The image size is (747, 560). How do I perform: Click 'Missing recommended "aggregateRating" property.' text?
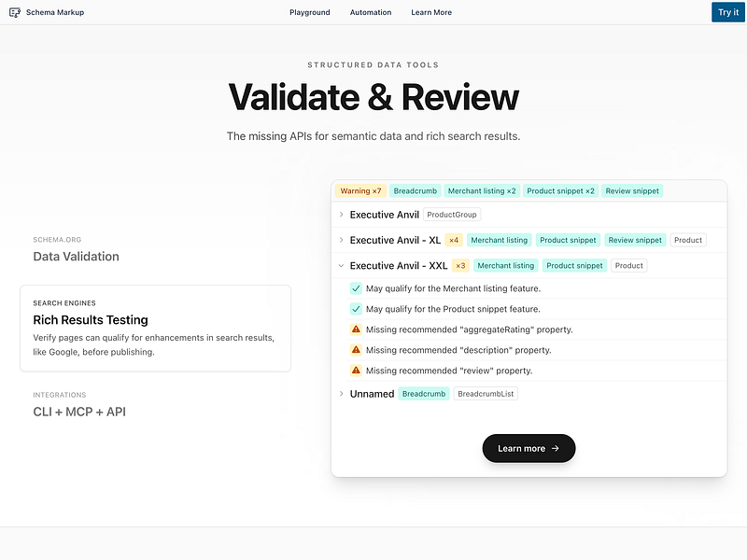(470, 329)
